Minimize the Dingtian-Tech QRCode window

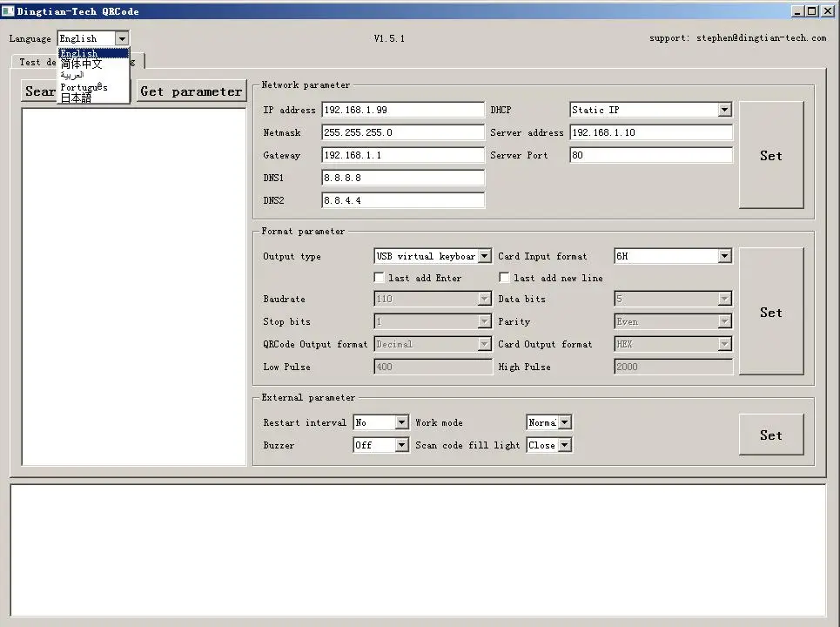point(797,10)
